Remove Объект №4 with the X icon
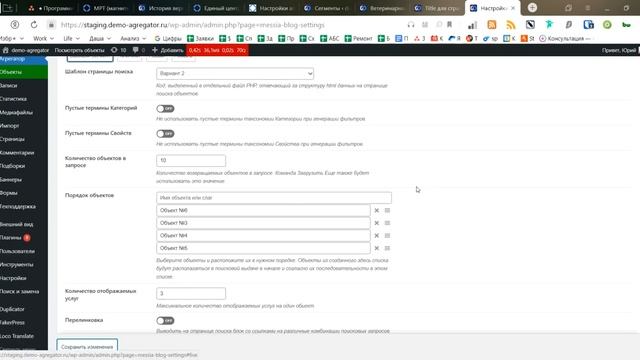 click(376, 236)
